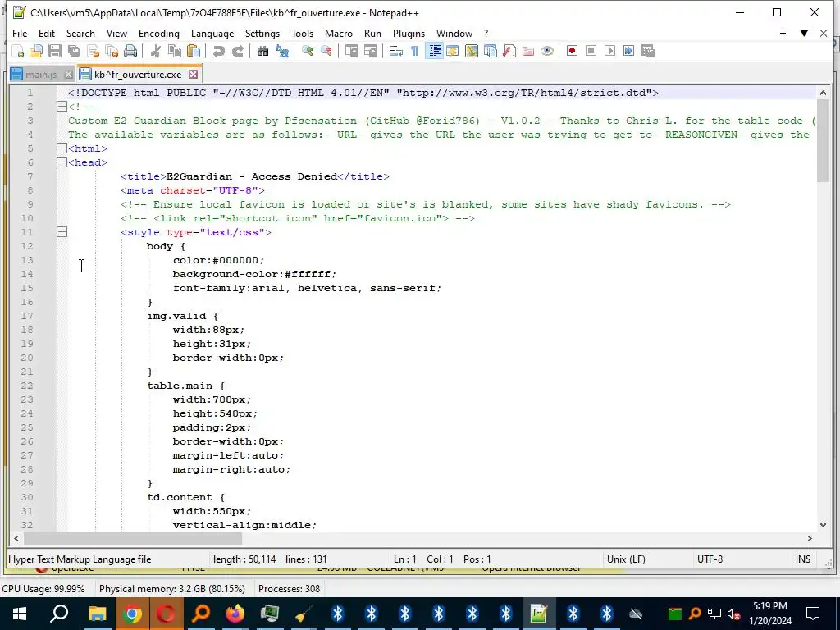This screenshot has height=630, width=840.
Task: Save the current file with the Save icon
Action: (x=55, y=51)
